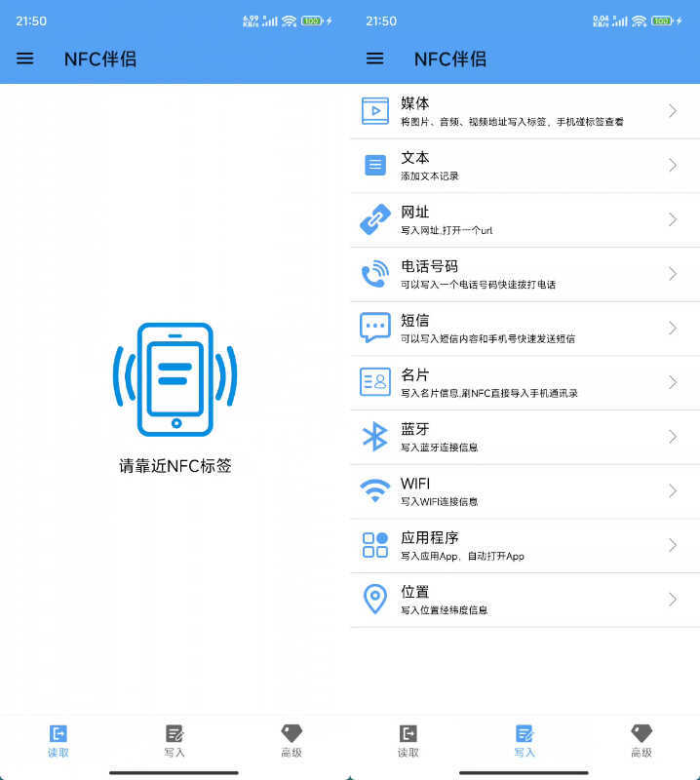
Task: Tap the 应用程序 app grid icon
Action: (375, 545)
